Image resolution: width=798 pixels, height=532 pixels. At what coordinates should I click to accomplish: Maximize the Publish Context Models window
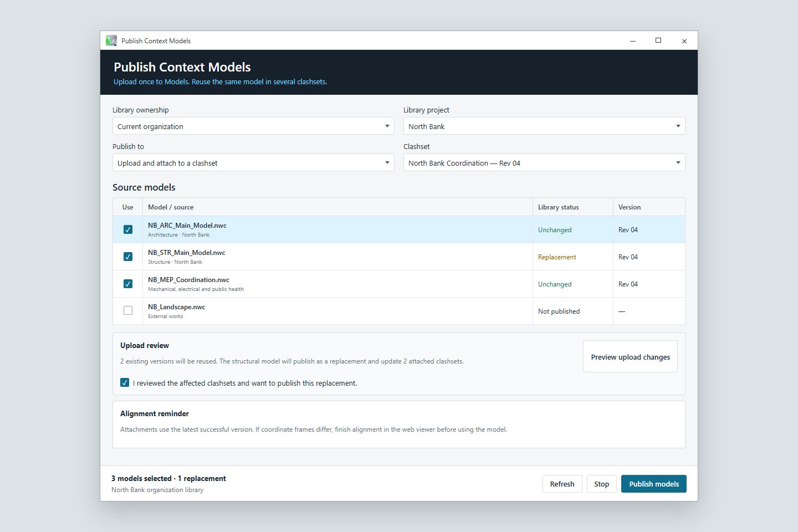pyautogui.click(x=658, y=40)
